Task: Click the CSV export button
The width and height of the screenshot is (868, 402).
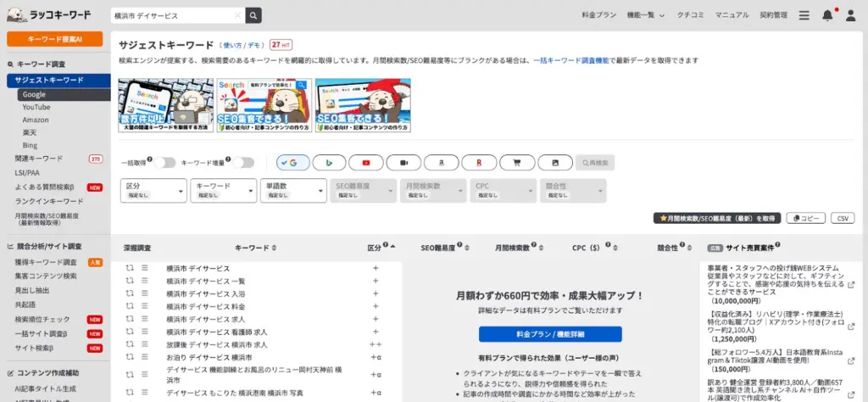Action: pyautogui.click(x=843, y=218)
